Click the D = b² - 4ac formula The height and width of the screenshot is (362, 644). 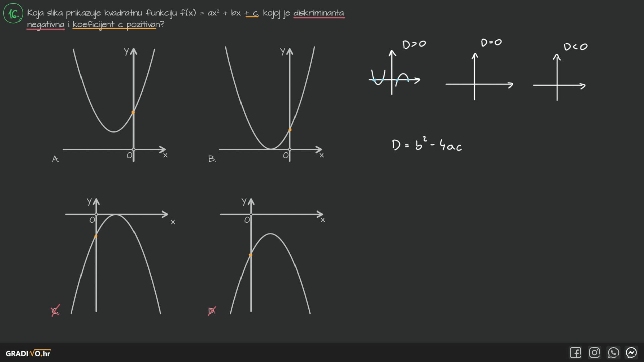pos(427,145)
